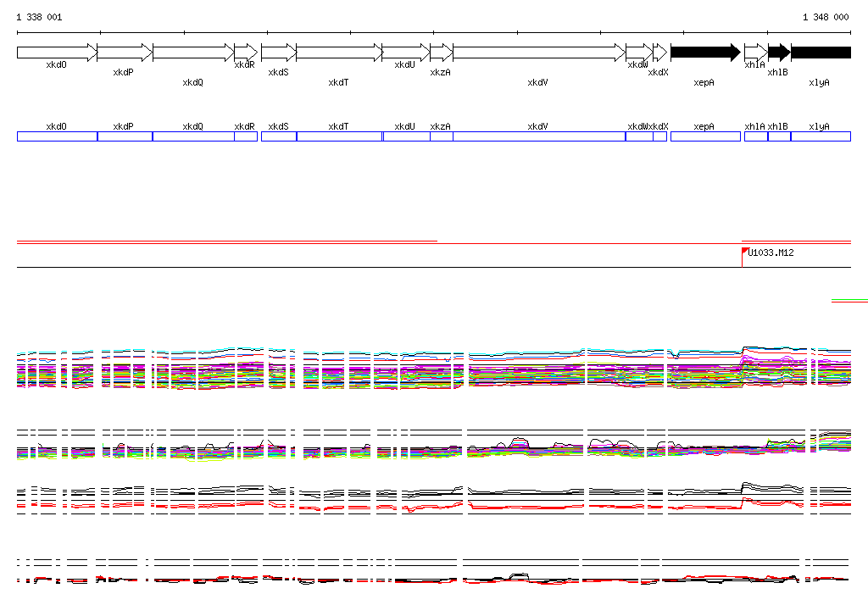Click the black xepA gene arrow

(705, 53)
